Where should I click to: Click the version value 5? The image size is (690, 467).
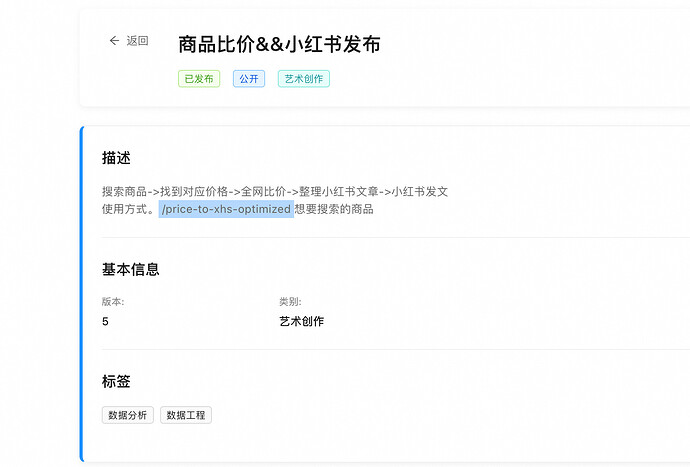106,321
